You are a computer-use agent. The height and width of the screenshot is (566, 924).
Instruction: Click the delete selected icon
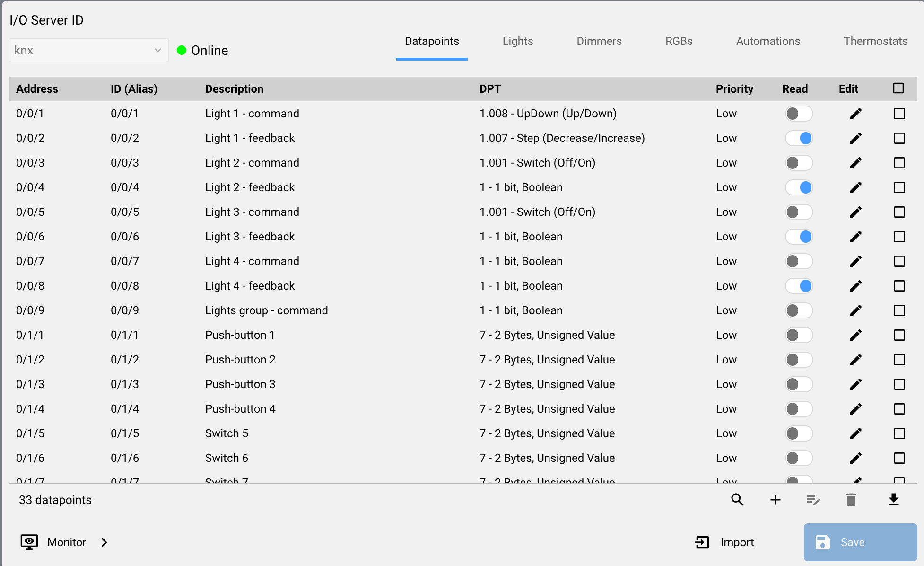coord(851,500)
